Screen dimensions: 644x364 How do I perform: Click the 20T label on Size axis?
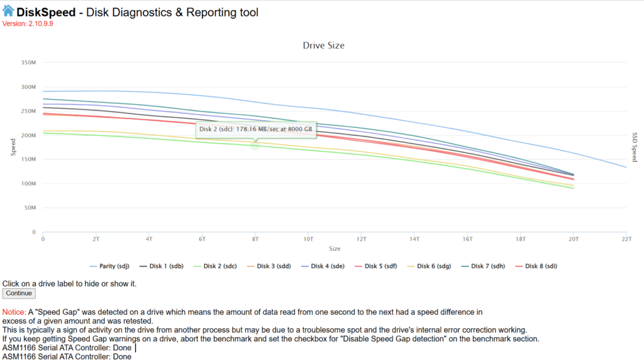point(574,239)
